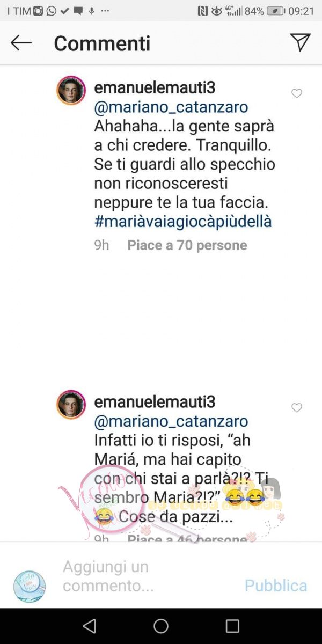Like the first emanuelemauti3 comment with the heart
322x644 pixels.
[296, 94]
